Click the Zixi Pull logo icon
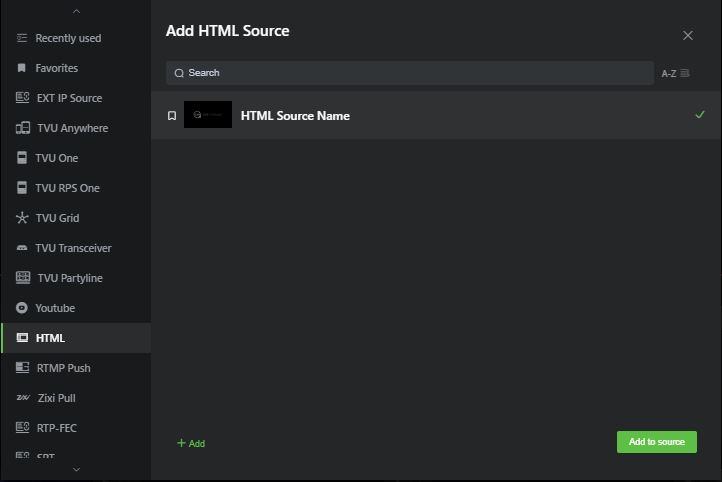The width and height of the screenshot is (722, 482). (23, 398)
